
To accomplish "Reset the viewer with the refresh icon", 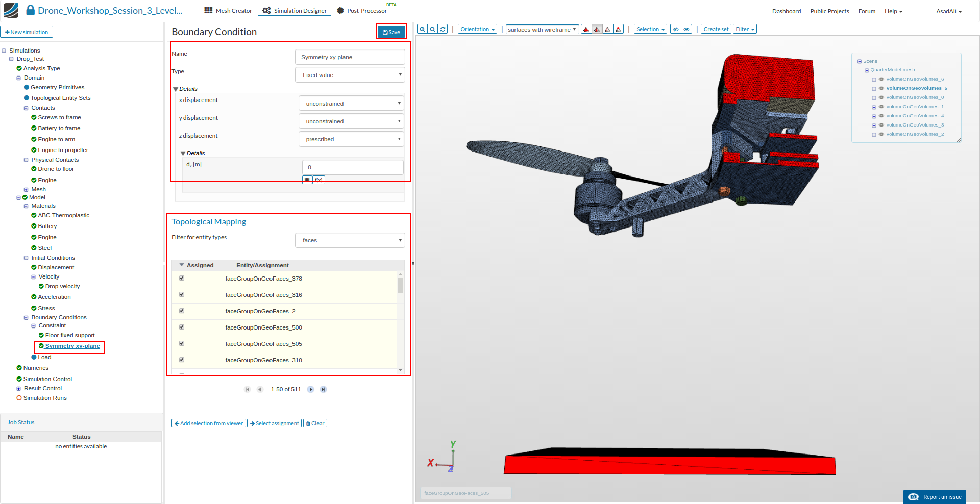I will click(x=443, y=29).
